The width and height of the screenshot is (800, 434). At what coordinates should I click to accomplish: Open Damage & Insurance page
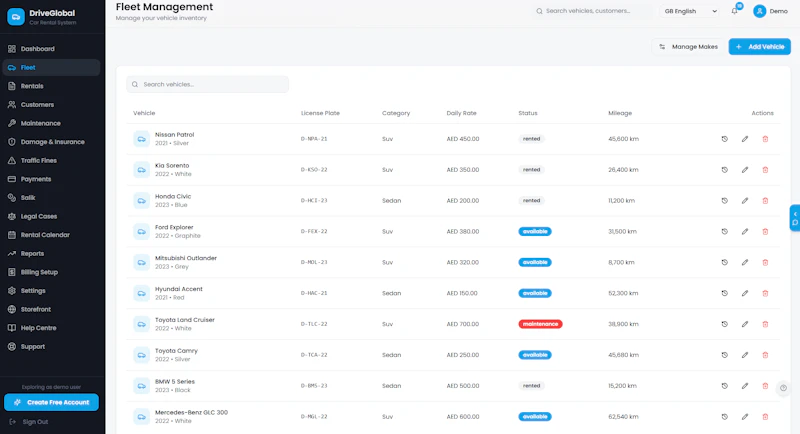coord(51,142)
